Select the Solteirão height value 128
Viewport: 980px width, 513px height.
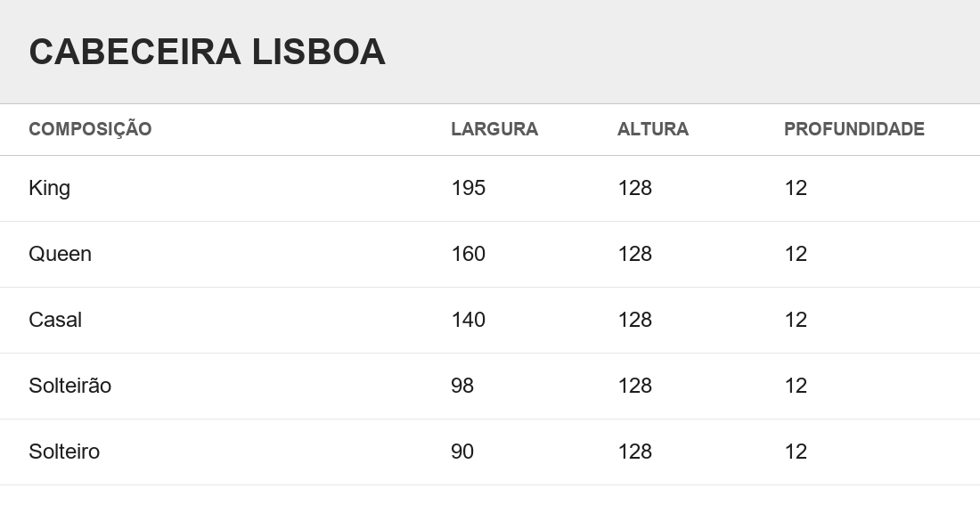(x=635, y=386)
